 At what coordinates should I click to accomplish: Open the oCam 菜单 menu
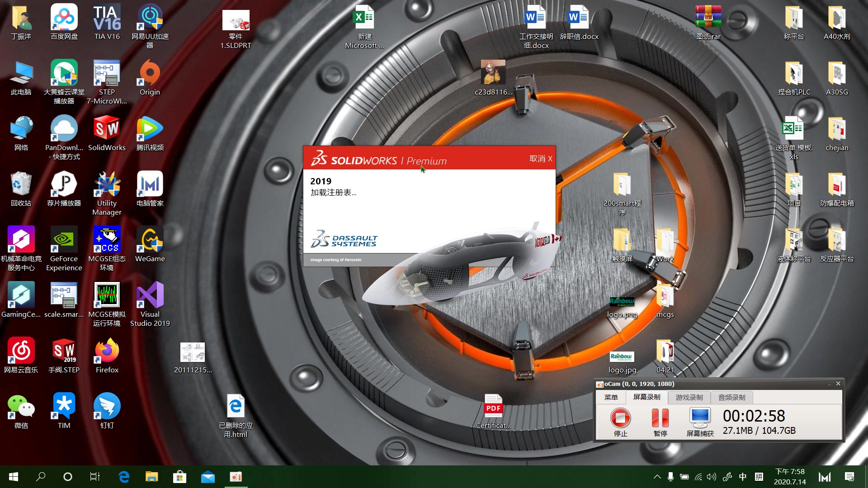[611, 398]
